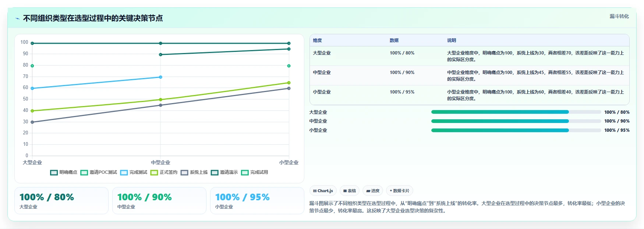Click the 小型企业 progress bar

click(516, 130)
